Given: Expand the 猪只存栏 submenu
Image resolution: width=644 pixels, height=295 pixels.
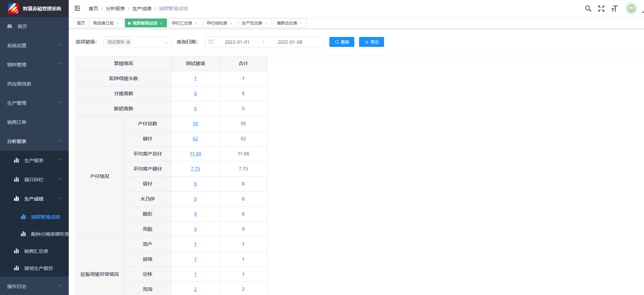Looking at the screenshot, I should (x=34, y=179).
